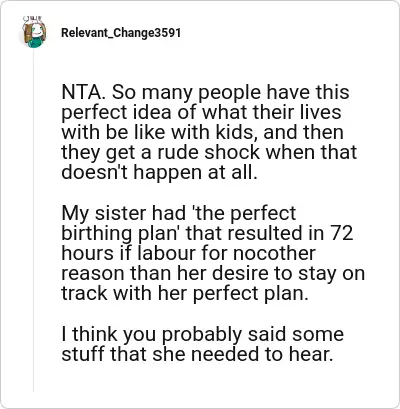Click the number "72" in the comment
The image size is (400, 409).
pyautogui.click(x=342, y=232)
